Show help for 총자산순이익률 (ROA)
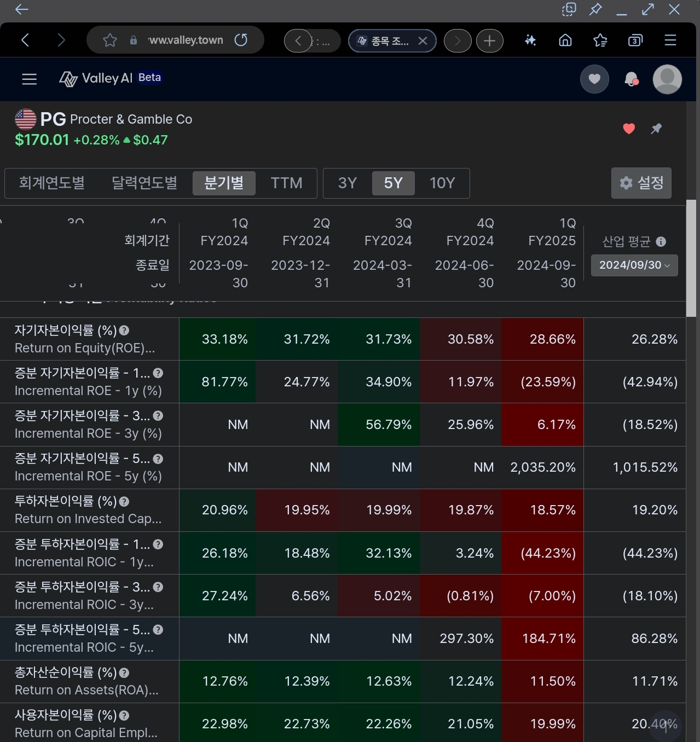The image size is (700, 742). coord(124,673)
